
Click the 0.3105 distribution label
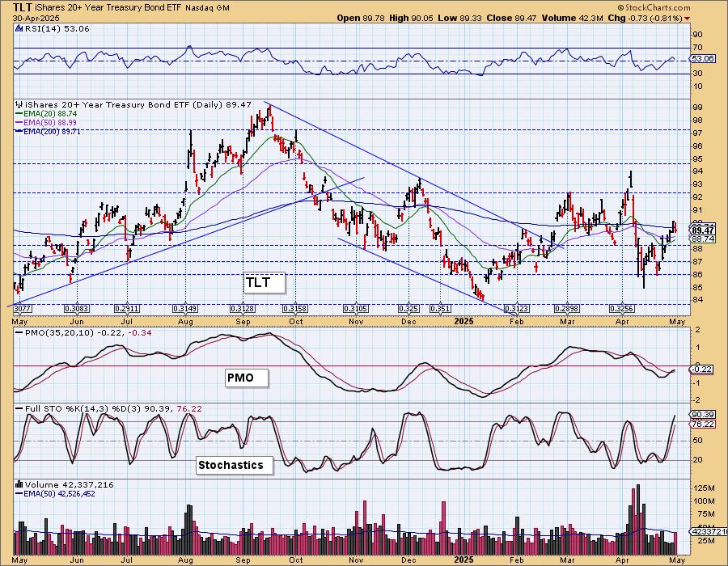[356, 309]
